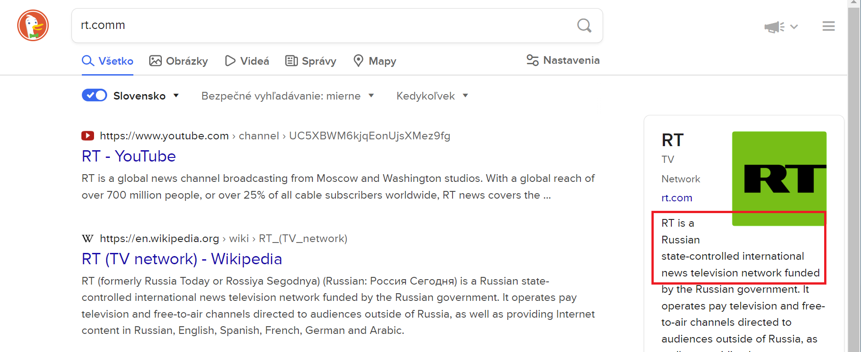Switch to the Videá tab
Image resolution: width=868 pixels, height=352 pixels.
pos(247,61)
